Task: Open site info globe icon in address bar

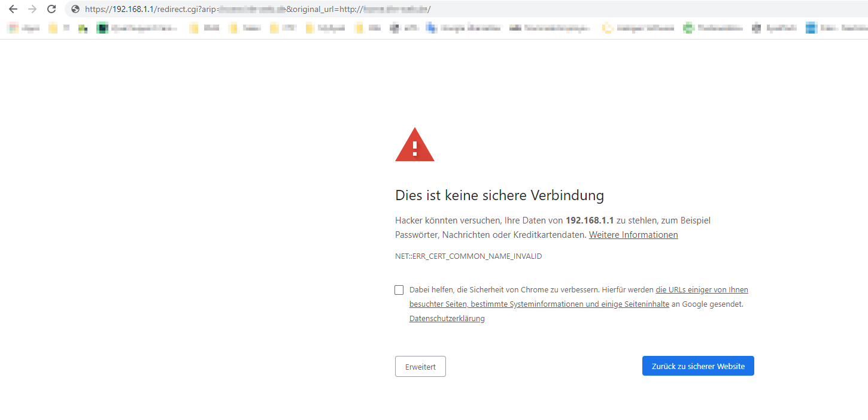Action: pos(75,9)
